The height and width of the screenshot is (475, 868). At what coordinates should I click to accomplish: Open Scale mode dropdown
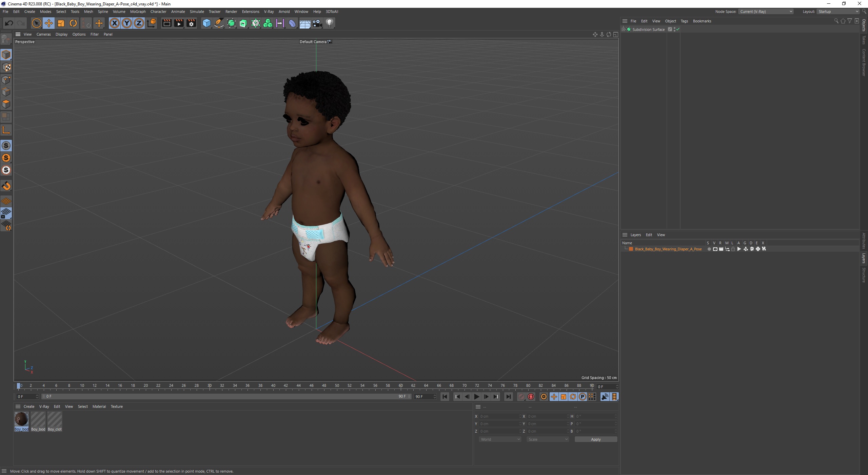click(x=548, y=439)
